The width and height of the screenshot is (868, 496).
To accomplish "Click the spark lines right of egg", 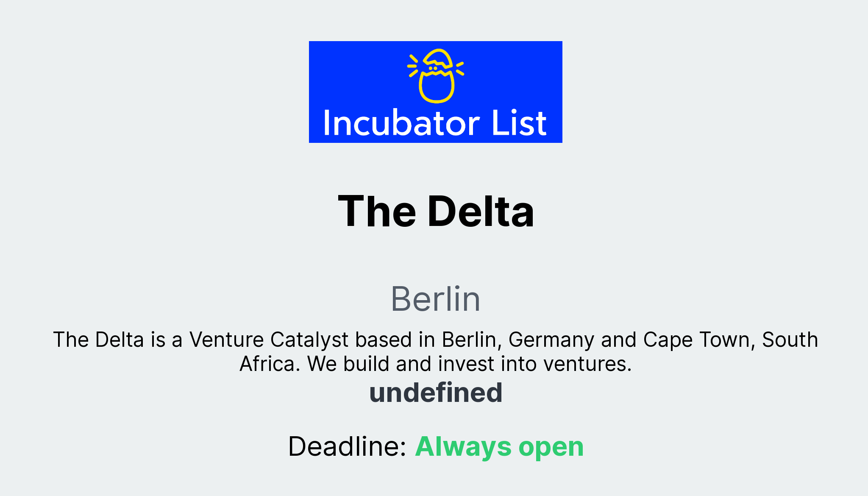I will [x=459, y=68].
